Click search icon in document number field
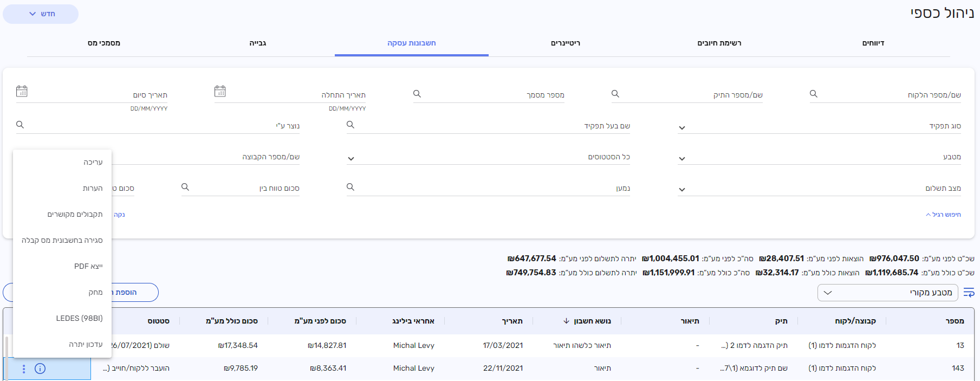The height and width of the screenshot is (381, 980). 417,94
